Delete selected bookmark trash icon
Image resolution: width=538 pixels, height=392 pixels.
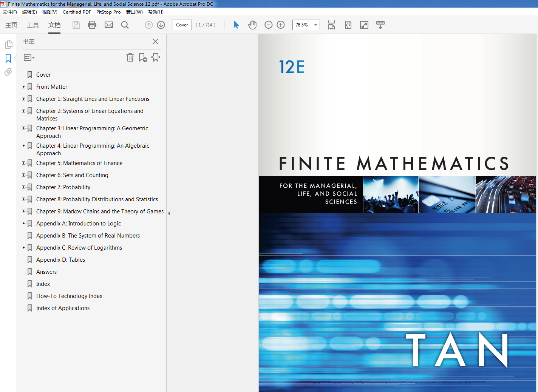tap(130, 57)
